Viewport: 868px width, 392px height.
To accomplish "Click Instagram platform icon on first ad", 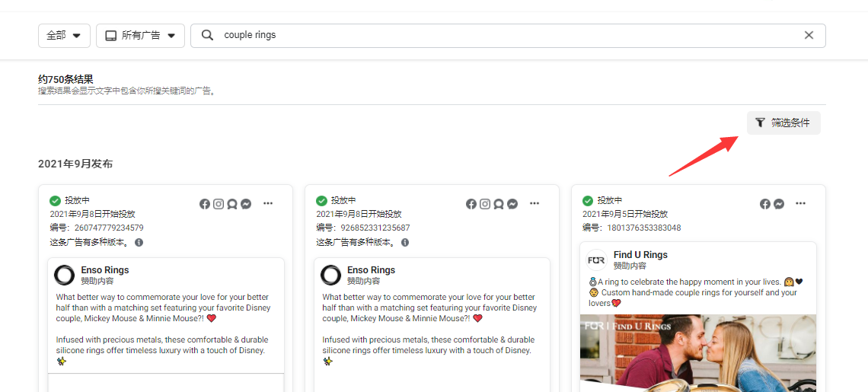I will 219,204.
